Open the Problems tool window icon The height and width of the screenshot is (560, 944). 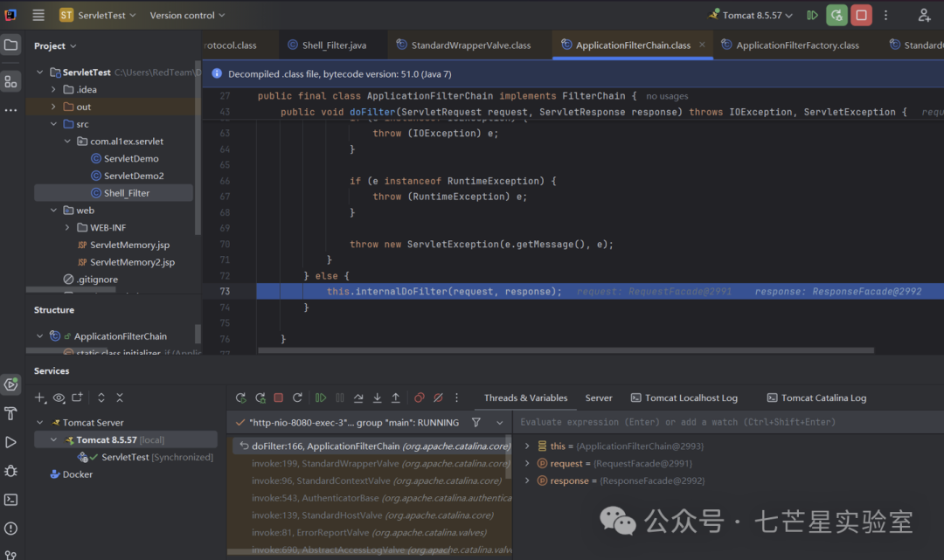pos(10,529)
